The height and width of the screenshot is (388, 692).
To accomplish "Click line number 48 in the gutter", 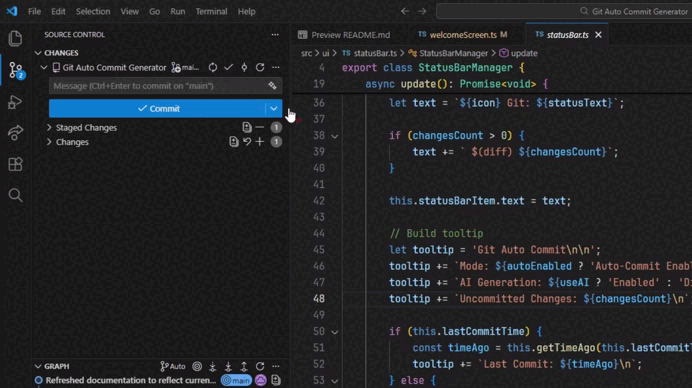I will [x=319, y=299].
